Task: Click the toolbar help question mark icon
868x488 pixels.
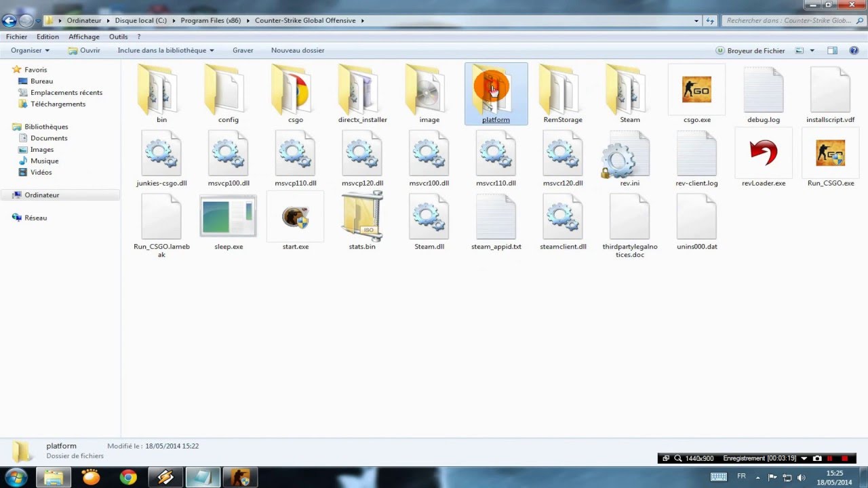Action: click(x=853, y=51)
